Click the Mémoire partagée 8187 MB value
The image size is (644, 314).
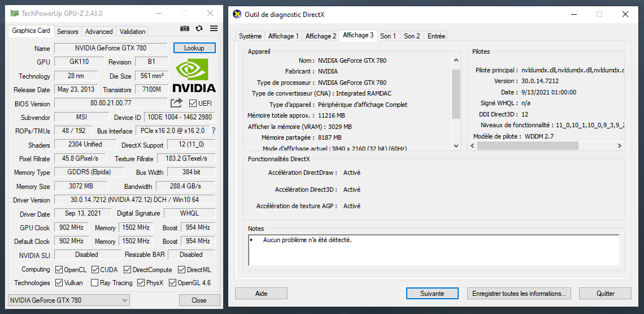pos(330,137)
